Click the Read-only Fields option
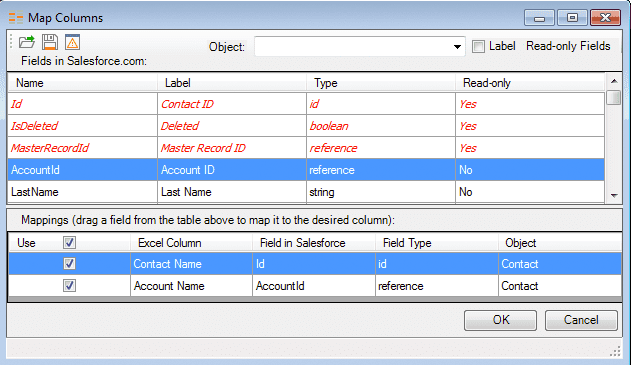The height and width of the screenshot is (365, 631). click(568, 46)
